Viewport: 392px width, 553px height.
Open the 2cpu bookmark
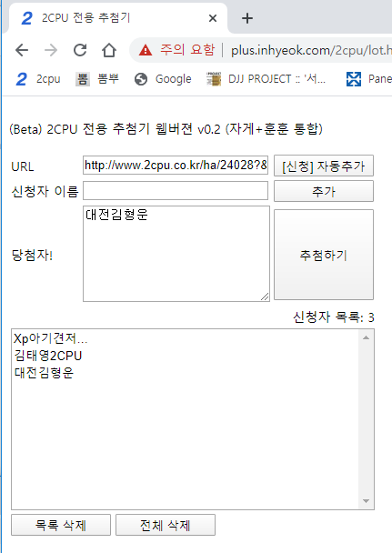click(38, 79)
